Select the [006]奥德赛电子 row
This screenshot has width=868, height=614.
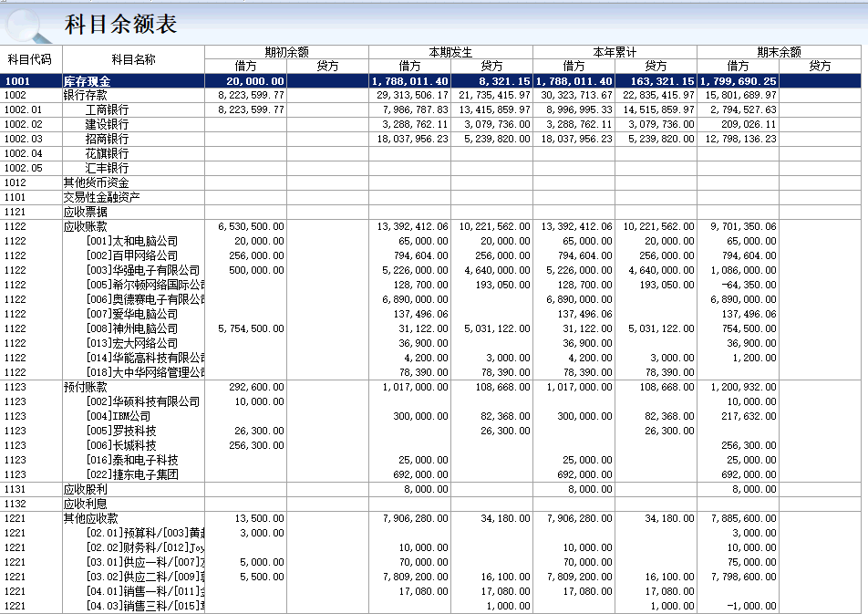(x=430, y=299)
